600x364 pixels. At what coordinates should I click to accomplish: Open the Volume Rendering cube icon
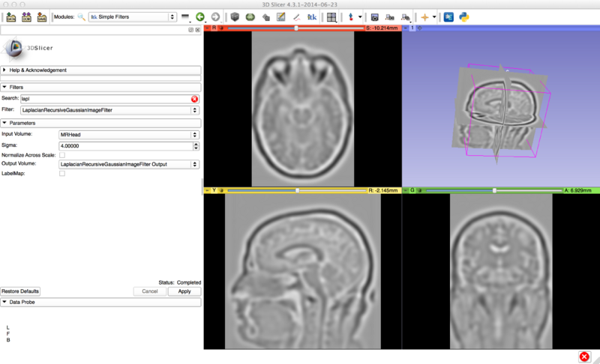[235, 16]
